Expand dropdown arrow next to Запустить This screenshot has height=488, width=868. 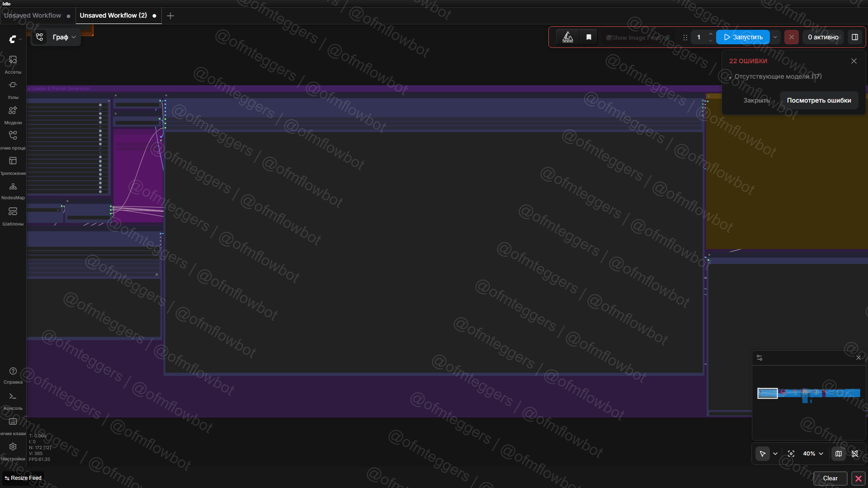(x=775, y=37)
